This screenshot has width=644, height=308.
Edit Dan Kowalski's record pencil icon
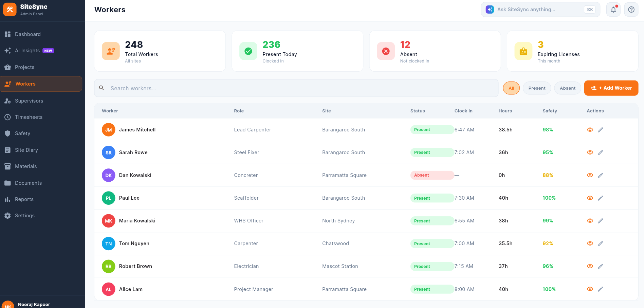click(x=601, y=175)
